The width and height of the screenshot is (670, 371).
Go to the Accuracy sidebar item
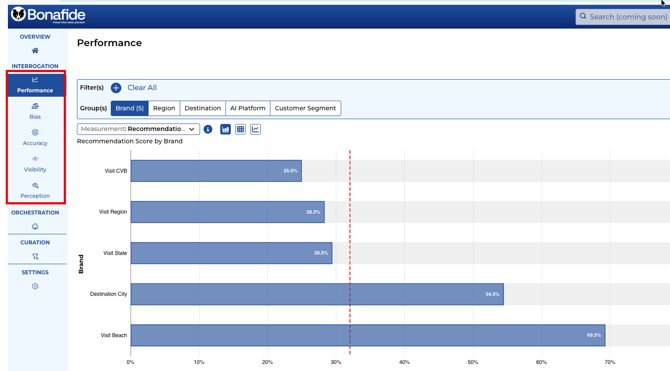click(35, 137)
